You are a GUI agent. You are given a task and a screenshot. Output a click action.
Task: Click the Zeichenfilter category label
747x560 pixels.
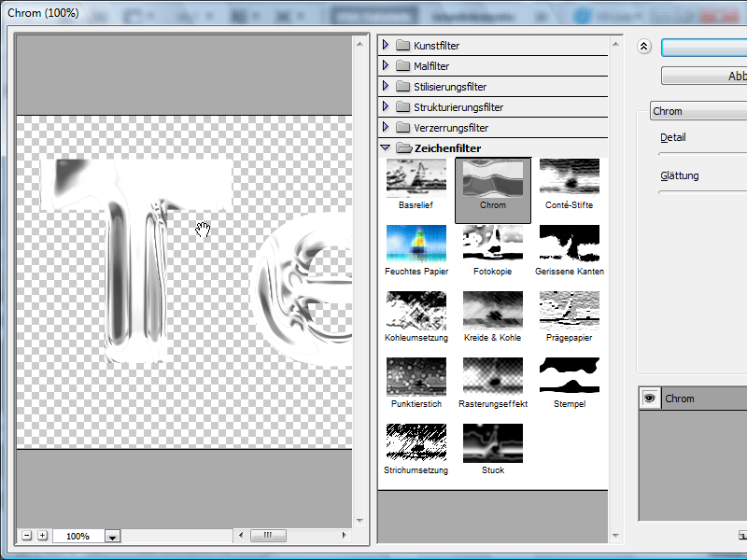click(447, 148)
